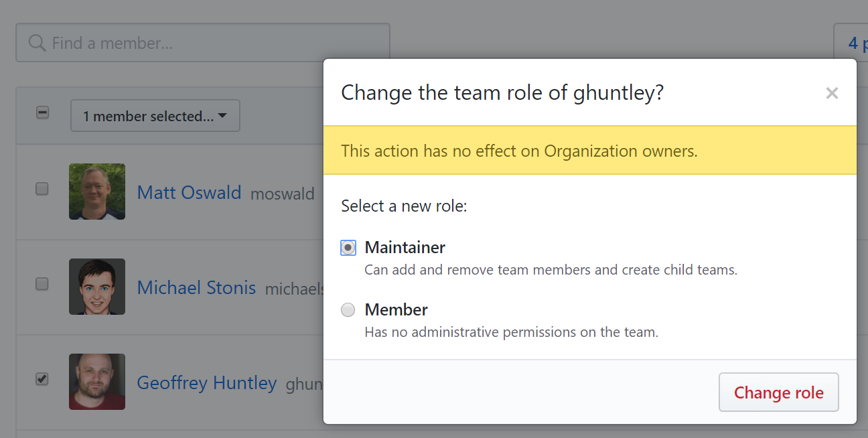This screenshot has width=868, height=438.
Task: Click the dropdown caret beside member selection
Action: [224, 115]
